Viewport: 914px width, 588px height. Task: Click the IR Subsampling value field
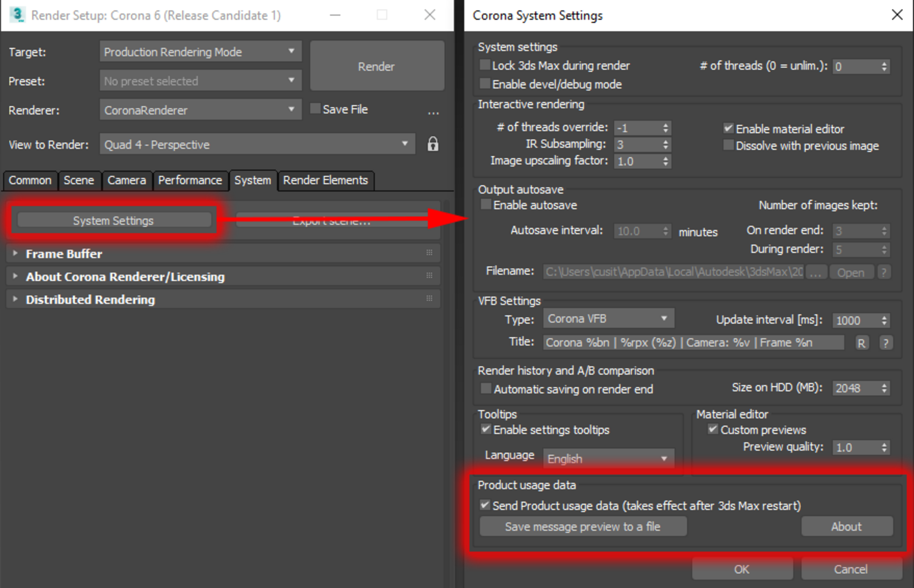click(637, 144)
